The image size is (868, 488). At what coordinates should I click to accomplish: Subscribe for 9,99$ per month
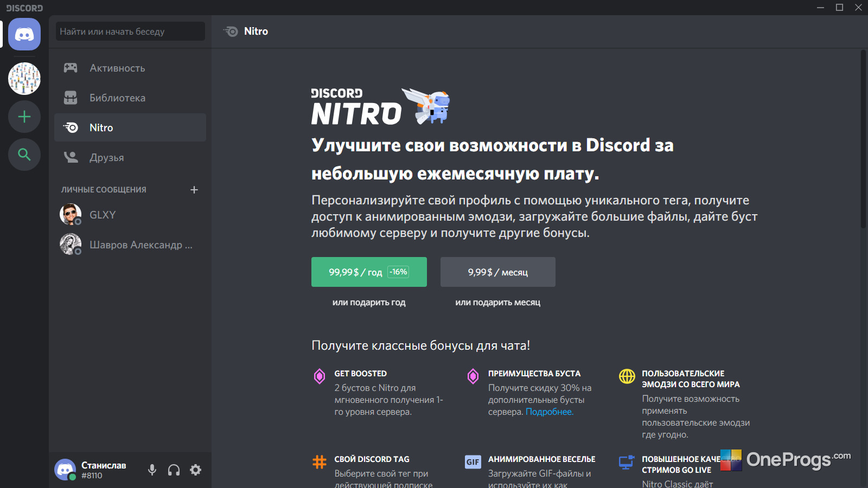point(498,272)
